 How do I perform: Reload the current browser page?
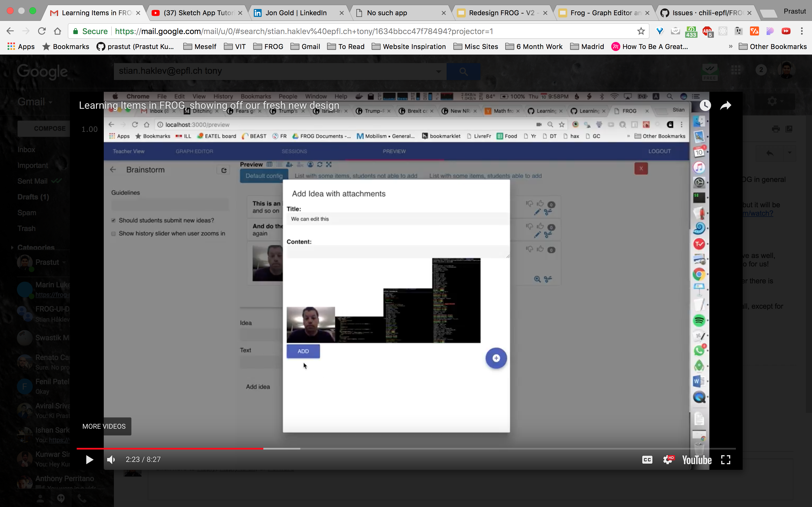(42, 31)
